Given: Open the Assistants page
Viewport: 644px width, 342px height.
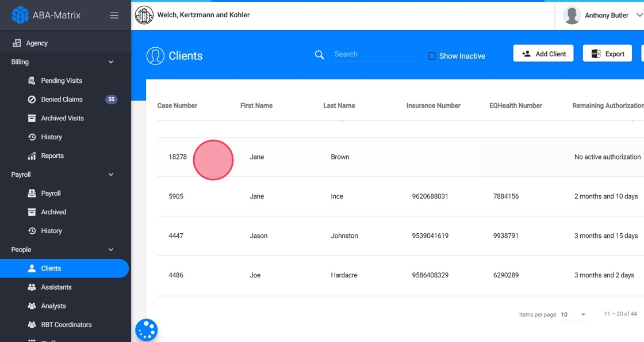Looking at the screenshot, I should coord(56,287).
